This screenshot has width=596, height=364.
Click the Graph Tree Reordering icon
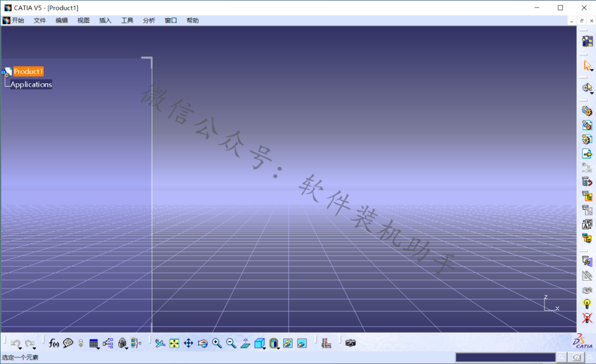pyautogui.click(x=587, y=196)
